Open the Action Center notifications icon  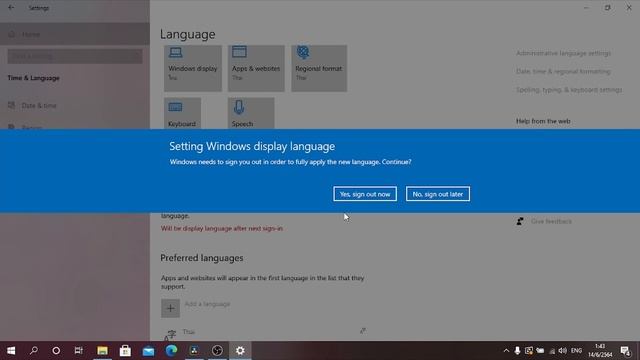[x=625, y=351]
